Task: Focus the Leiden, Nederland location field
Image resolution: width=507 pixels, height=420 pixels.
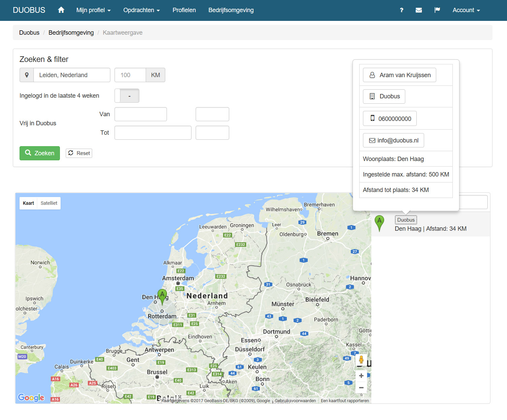Action: 72,75
